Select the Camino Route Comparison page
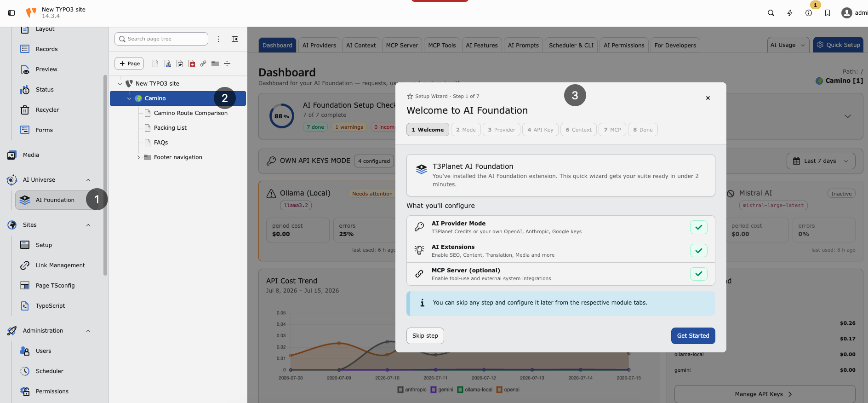The width and height of the screenshot is (868, 403). click(x=190, y=113)
